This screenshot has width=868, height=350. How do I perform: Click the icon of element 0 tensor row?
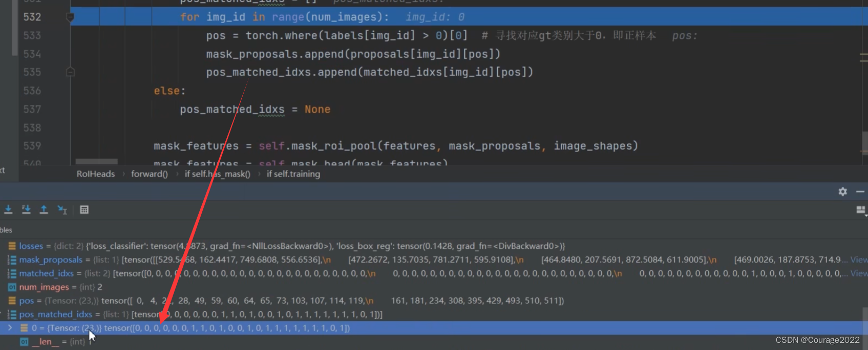point(24,328)
